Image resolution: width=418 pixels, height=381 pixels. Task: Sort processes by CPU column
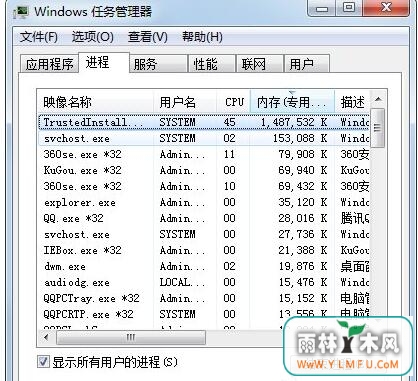click(233, 102)
